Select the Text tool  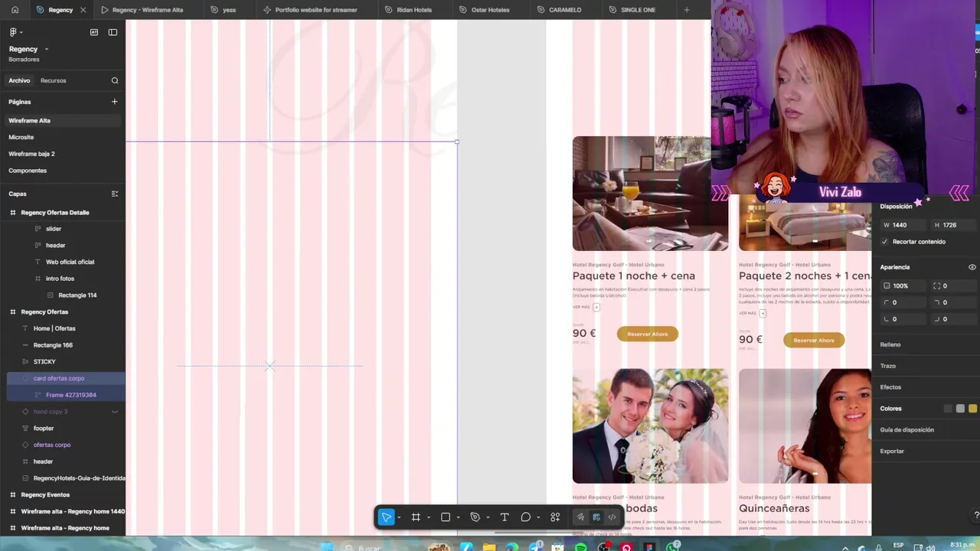click(505, 517)
